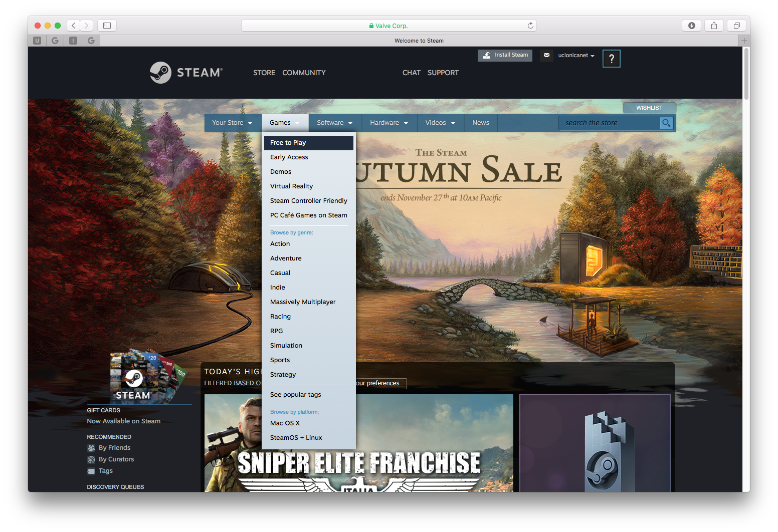Screen dimensions: 778x532
Task: Click the question mark help icon
Action: 611,59
